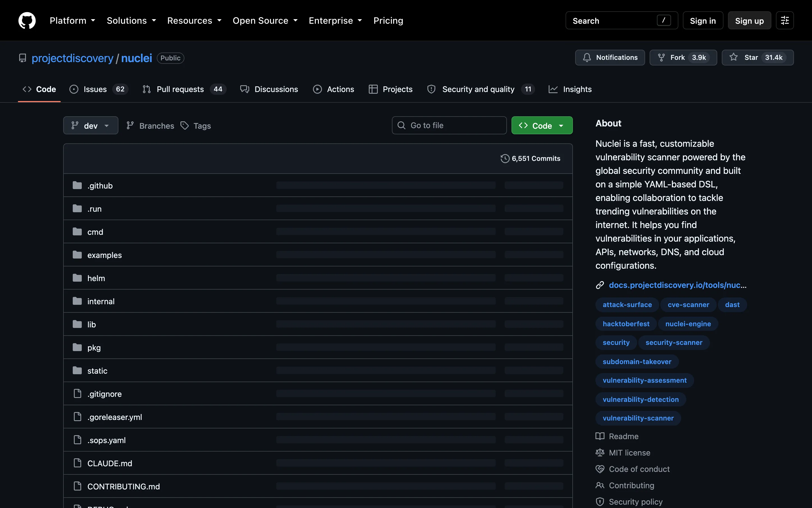812x508 pixels.
Task: Open the appearance settings sliders icon
Action: click(x=784, y=21)
